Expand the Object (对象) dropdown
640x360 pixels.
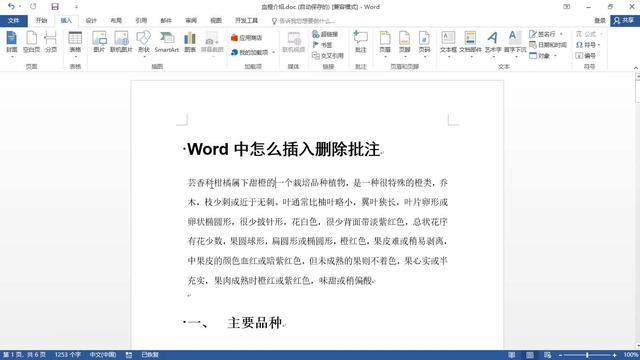[556, 56]
